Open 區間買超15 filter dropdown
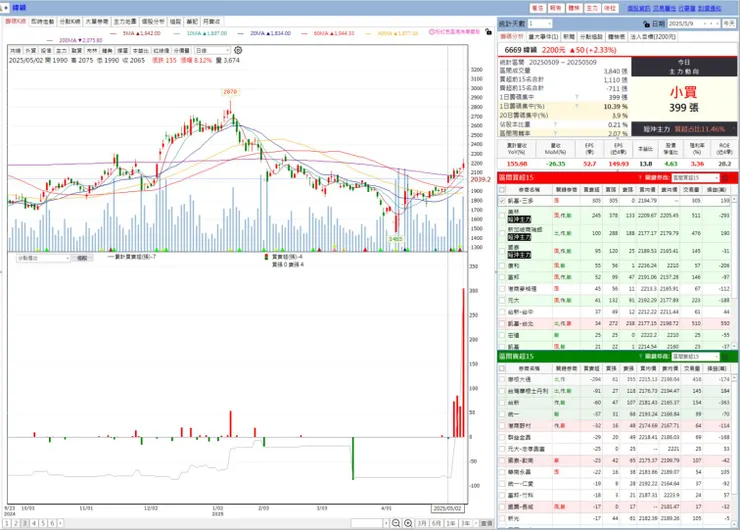 coord(696,177)
